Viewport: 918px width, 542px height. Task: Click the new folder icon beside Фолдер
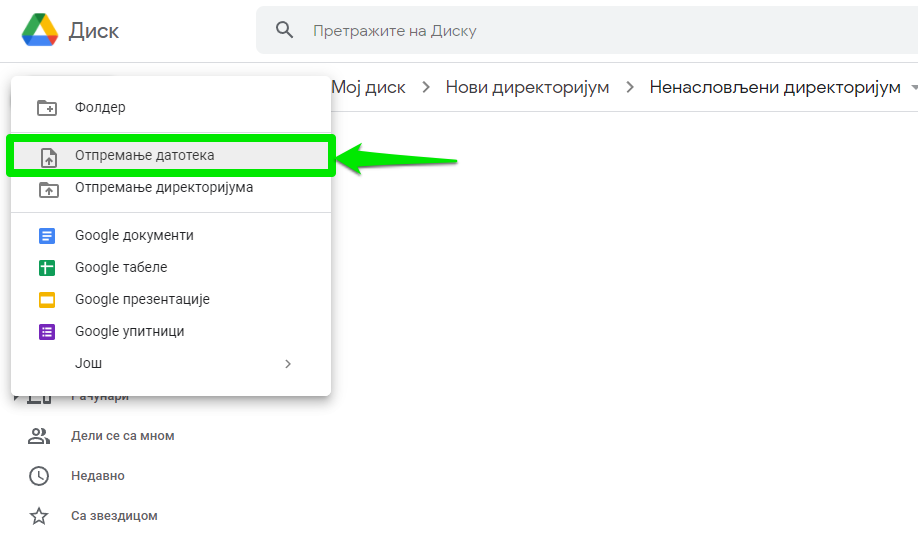tap(47, 108)
